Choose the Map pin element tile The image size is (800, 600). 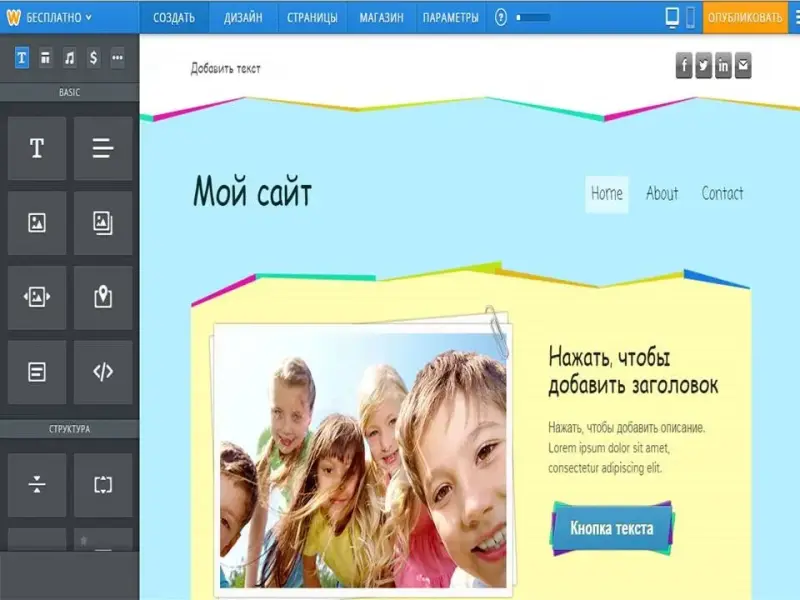pos(103,297)
